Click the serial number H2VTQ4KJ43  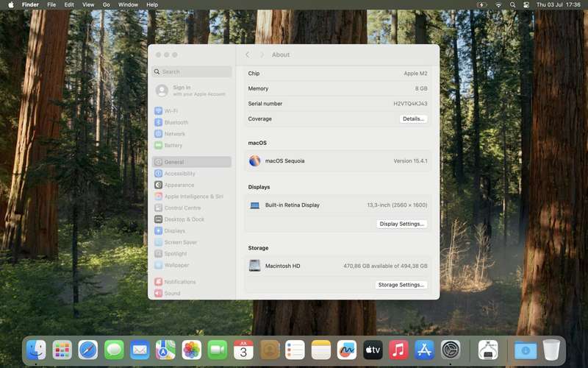pyautogui.click(x=410, y=104)
